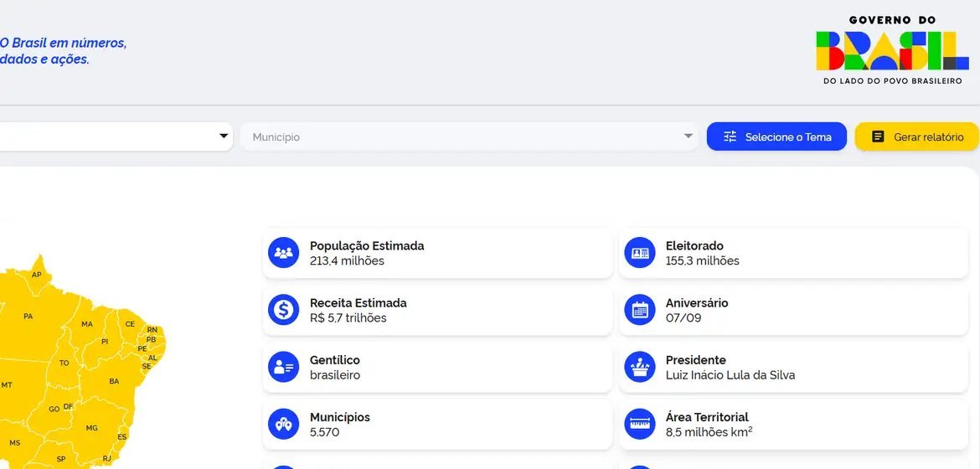The width and height of the screenshot is (980, 469).
Task: Click the Gentílico value brasileiro
Action: [x=335, y=375]
